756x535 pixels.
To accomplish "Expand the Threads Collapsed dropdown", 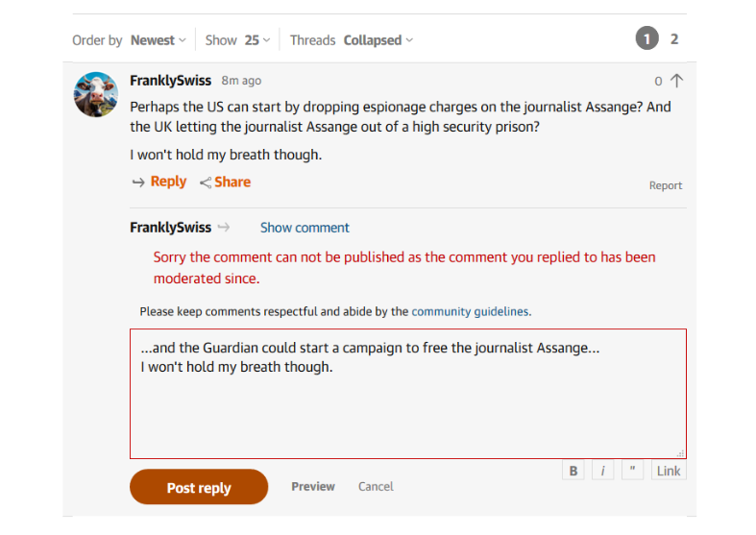I will [378, 40].
